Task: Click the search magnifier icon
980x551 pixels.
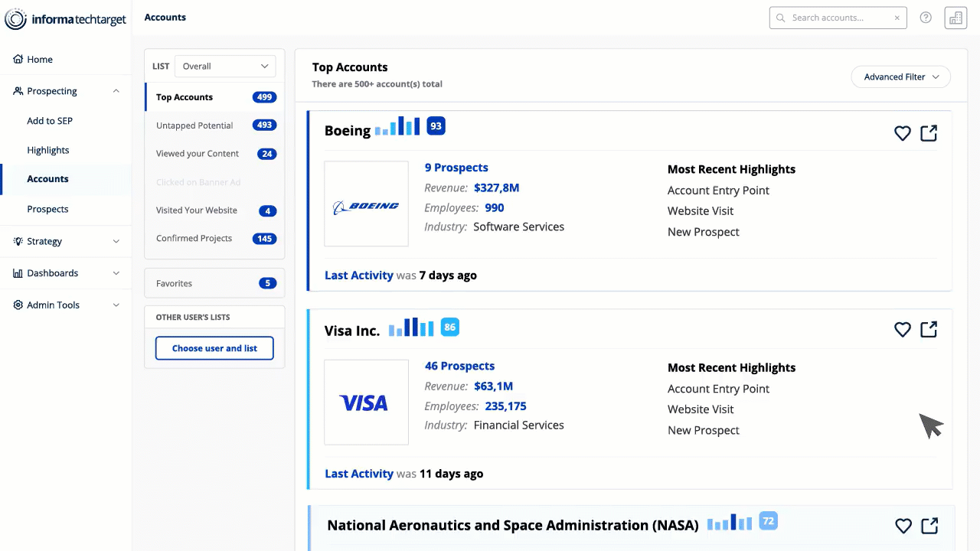Action: pos(781,18)
